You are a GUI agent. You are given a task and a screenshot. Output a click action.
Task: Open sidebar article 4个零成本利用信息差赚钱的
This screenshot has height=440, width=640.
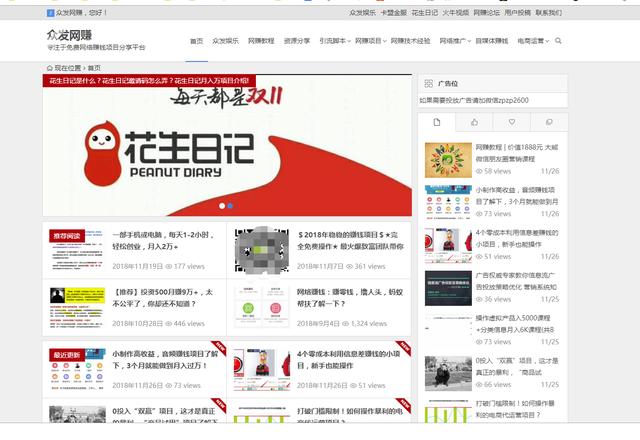point(517,238)
